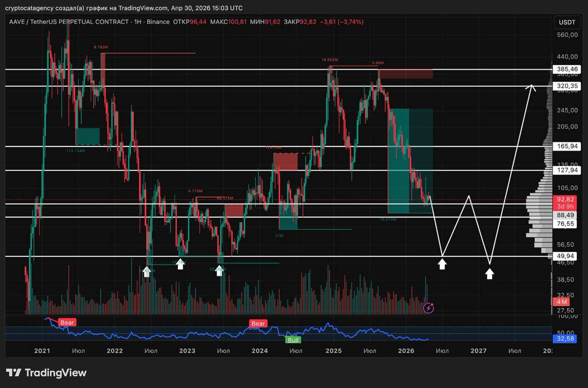588x388 pixels.
Task: Click the 2021 label on time axis
Action: (42, 351)
